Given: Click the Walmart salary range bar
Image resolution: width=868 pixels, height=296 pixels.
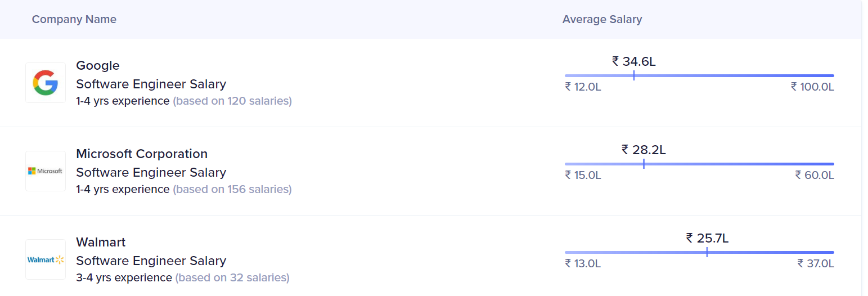Looking at the screenshot, I should (699, 252).
